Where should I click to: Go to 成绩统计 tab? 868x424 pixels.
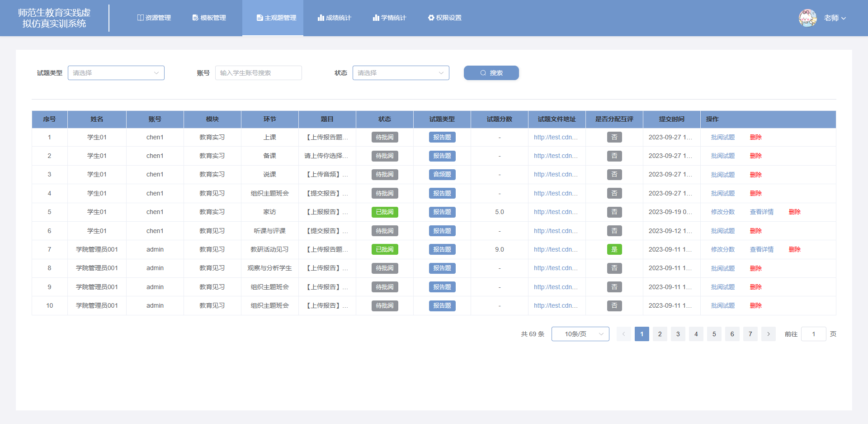334,18
